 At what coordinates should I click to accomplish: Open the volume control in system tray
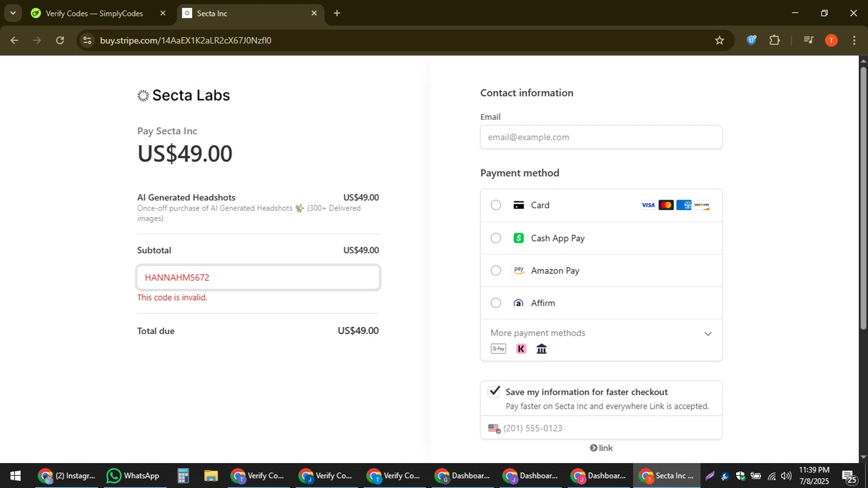786,476
